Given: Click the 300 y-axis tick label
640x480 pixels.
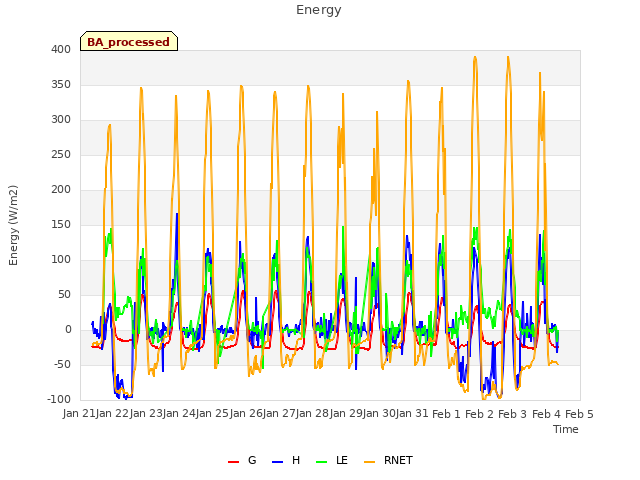Looking at the screenshot, I should pyautogui.click(x=61, y=120).
